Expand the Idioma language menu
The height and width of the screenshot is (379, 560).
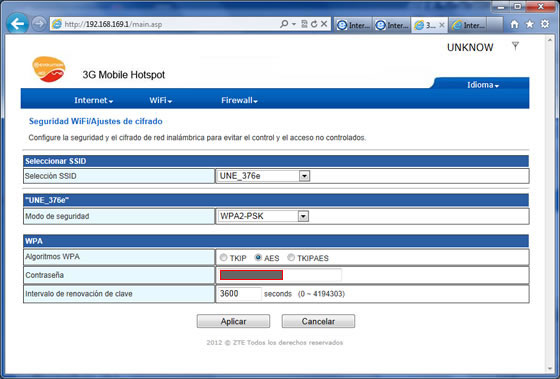tap(482, 85)
